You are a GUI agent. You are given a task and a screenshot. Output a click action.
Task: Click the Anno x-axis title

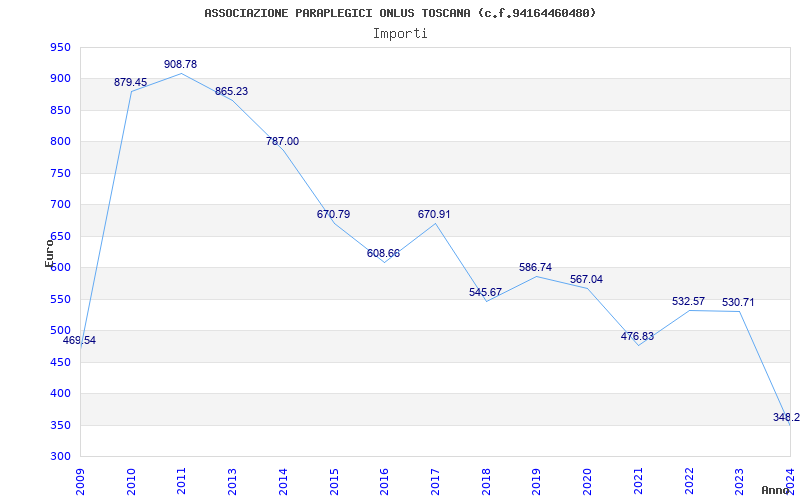pos(775,490)
